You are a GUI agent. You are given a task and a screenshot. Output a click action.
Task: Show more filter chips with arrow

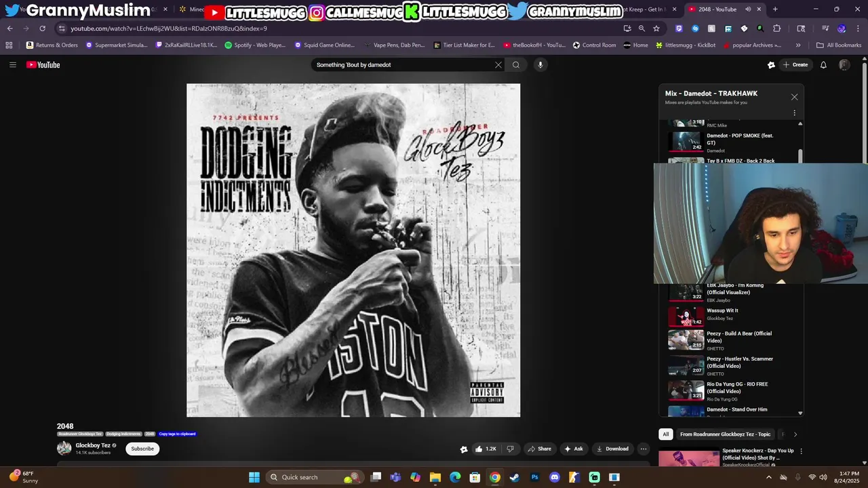(x=795, y=434)
